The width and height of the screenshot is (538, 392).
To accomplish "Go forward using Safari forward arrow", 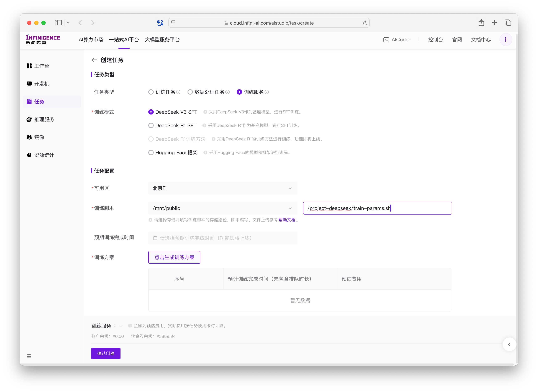I will click(93, 23).
